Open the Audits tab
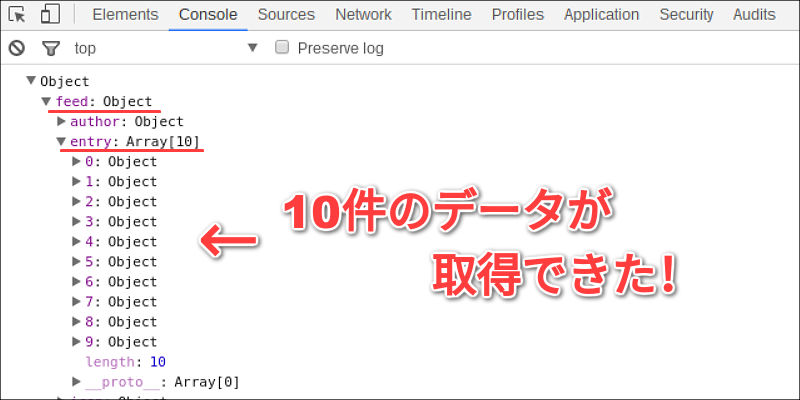800x400 pixels. 754,15
